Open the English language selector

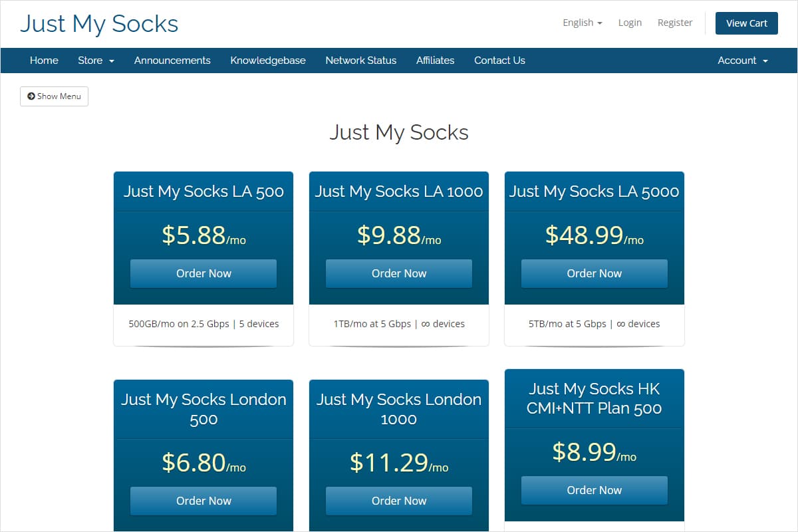(x=581, y=22)
